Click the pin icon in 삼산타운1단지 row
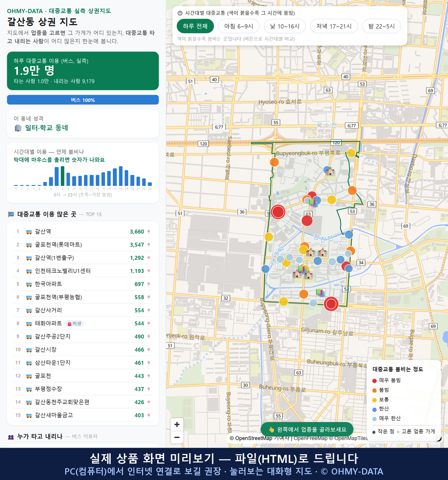Image resolution: width=448 pixels, height=480 pixels. tap(149, 363)
